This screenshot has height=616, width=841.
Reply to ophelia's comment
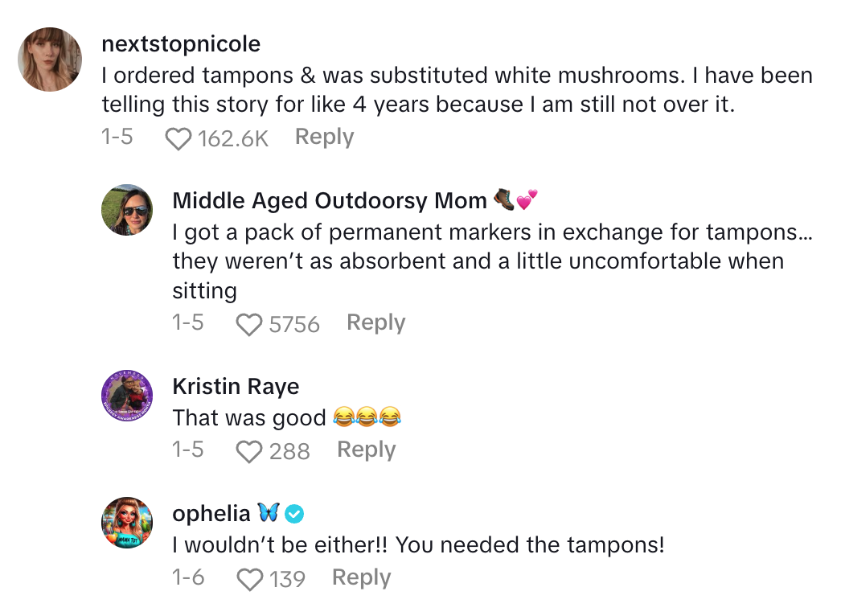pyautogui.click(x=361, y=577)
